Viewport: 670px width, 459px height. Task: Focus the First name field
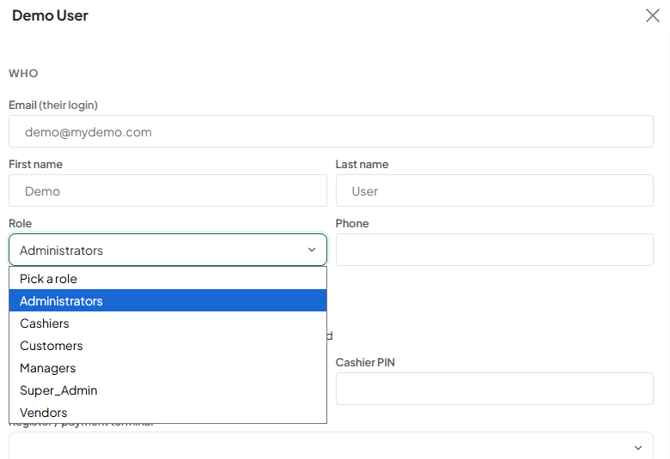click(168, 191)
